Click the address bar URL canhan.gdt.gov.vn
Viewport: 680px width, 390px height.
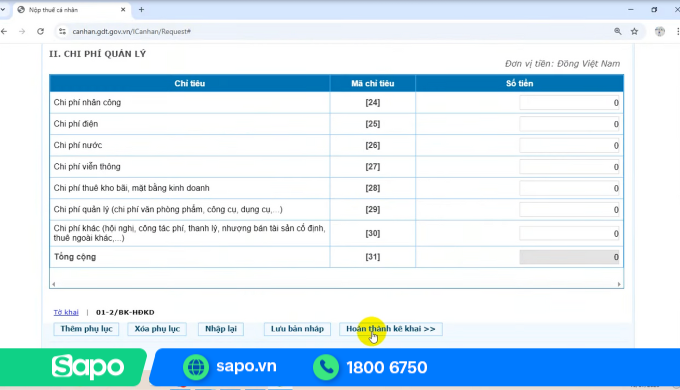(x=131, y=31)
